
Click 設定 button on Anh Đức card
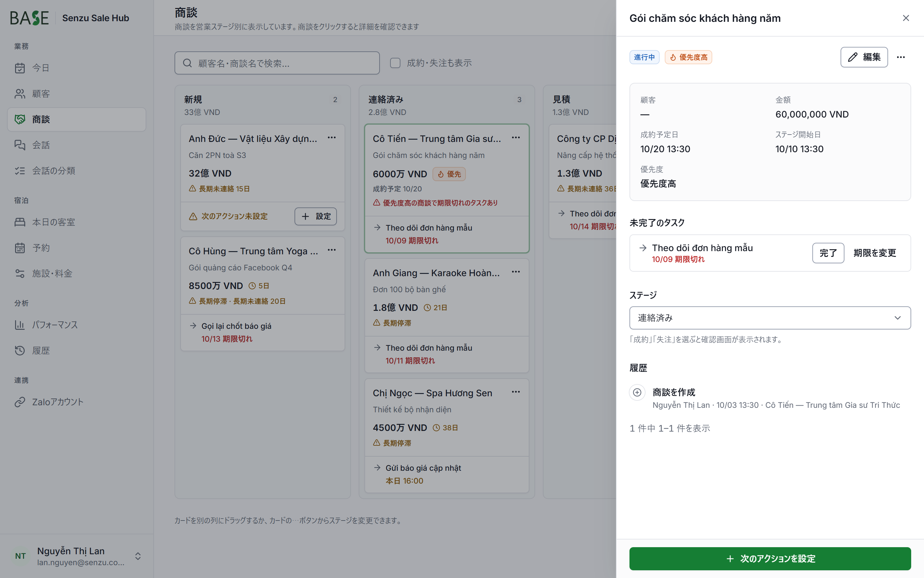coord(315,216)
